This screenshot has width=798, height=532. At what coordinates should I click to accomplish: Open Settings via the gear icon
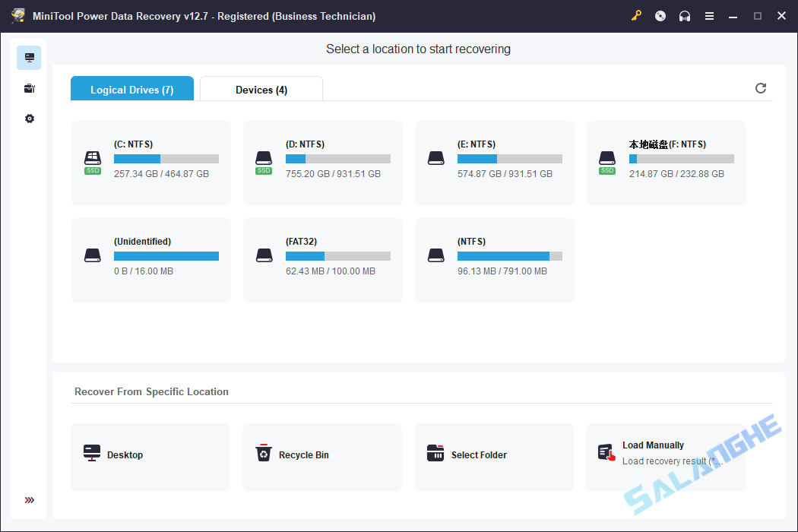click(29, 118)
